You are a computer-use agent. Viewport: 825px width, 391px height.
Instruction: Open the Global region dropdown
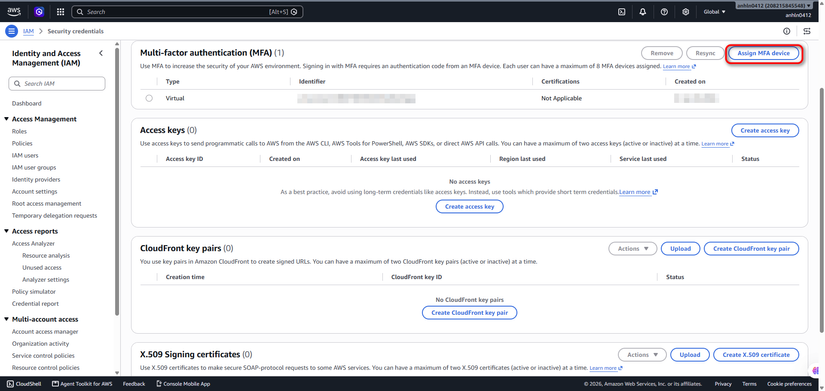coord(714,12)
